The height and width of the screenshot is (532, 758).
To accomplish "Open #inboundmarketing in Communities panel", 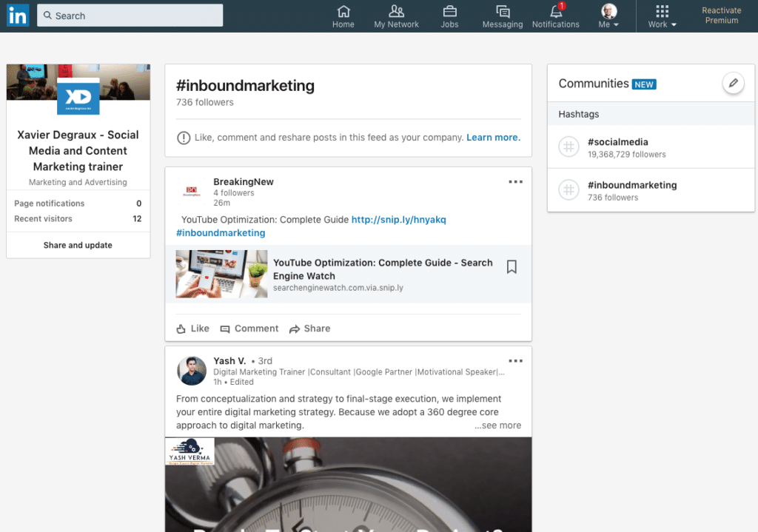I will pyautogui.click(x=632, y=185).
